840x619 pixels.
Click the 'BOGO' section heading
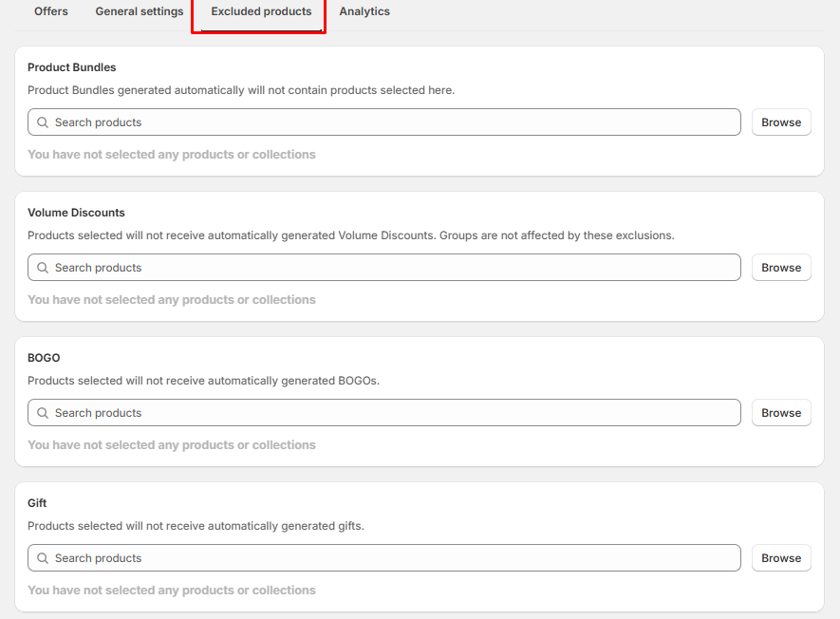pos(44,358)
